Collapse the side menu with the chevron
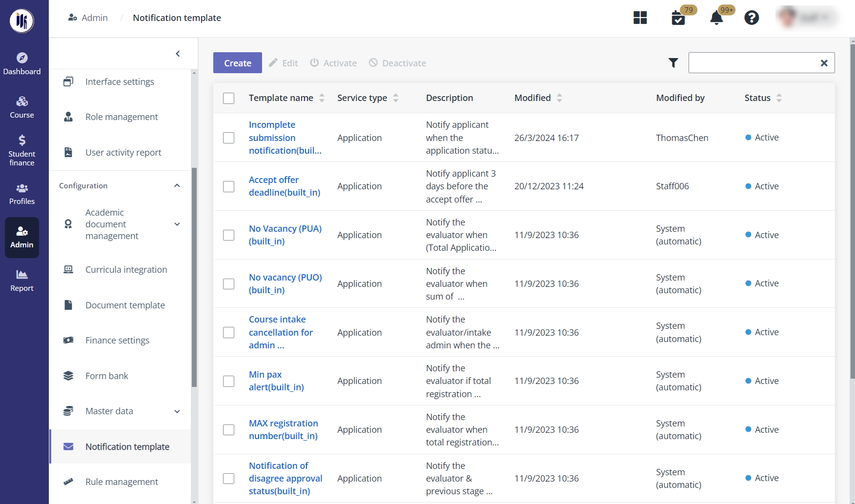This screenshot has height=504, width=855. (178, 54)
